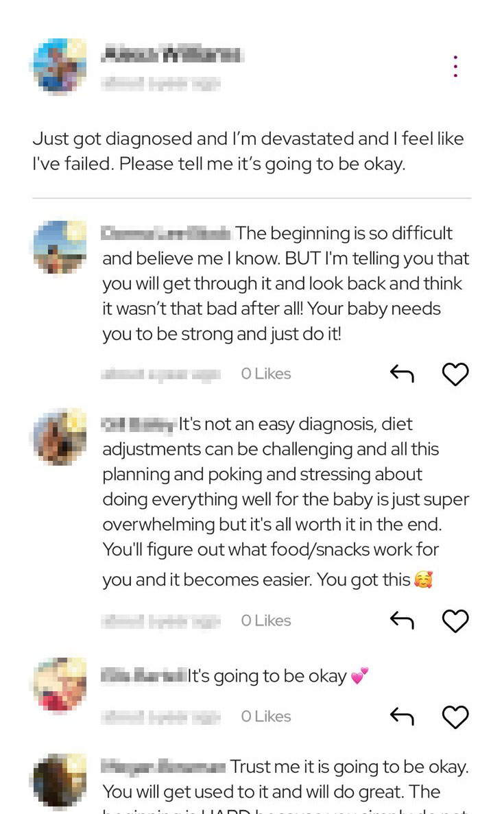Screen dimensions: 504x814
Task: Click the 'Just got diagnosed' post text
Action: tap(248, 152)
